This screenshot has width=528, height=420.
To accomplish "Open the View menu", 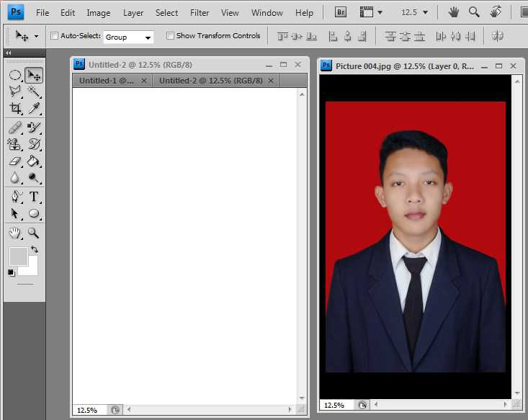I will [x=230, y=13].
